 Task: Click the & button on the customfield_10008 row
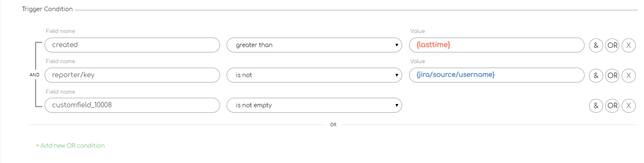pos(596,105)
